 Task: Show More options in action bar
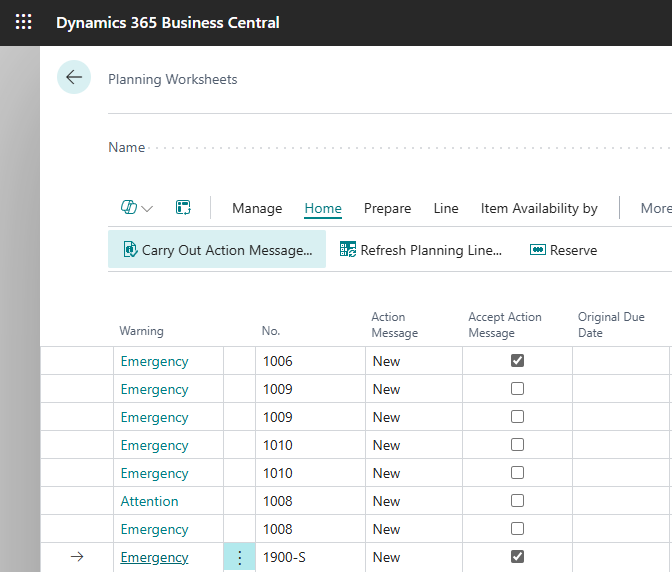[x=656, y=208]
